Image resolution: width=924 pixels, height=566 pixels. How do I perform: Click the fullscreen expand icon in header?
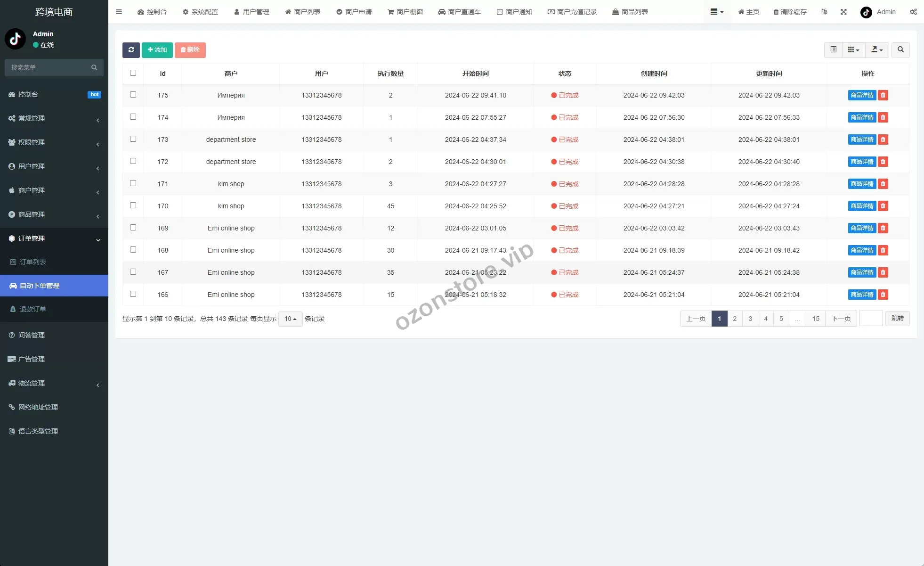[843, 12]
